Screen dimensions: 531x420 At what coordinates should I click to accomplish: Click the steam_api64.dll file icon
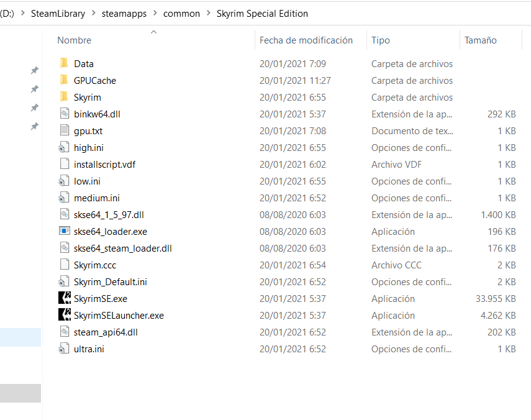coord(65,332)
